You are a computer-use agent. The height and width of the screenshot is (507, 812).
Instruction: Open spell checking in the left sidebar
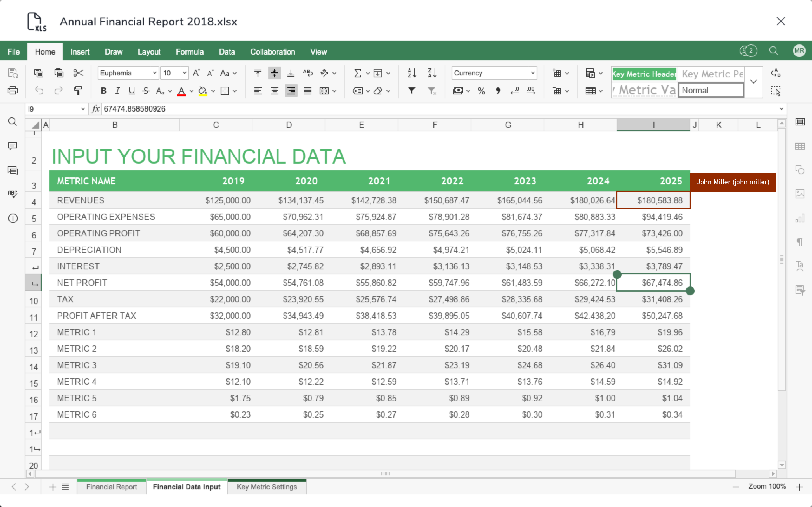(12, 194)
